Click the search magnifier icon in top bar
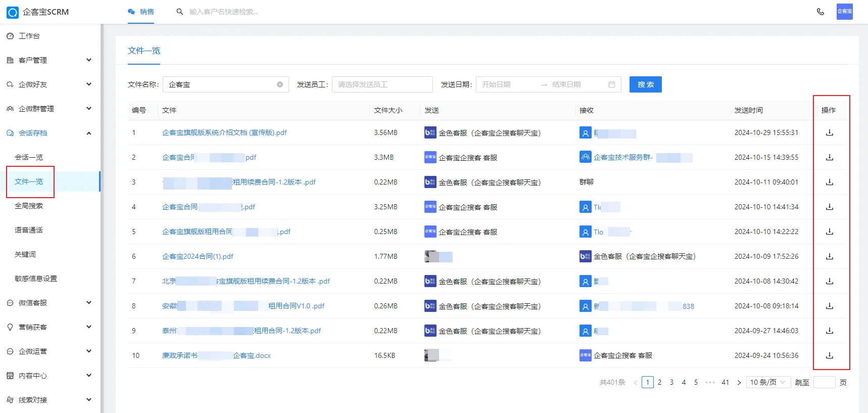The height and width of the screenshot is (413, 868). (x=179, y=12)
